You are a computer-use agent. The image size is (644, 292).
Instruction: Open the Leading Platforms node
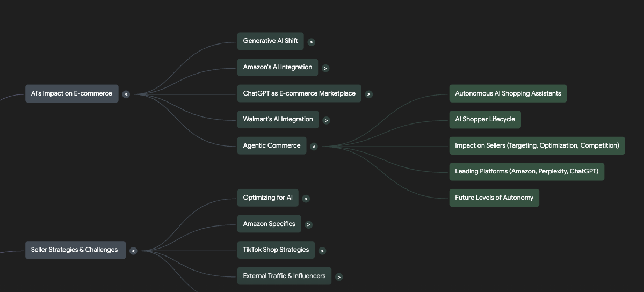tap(527, 172)
